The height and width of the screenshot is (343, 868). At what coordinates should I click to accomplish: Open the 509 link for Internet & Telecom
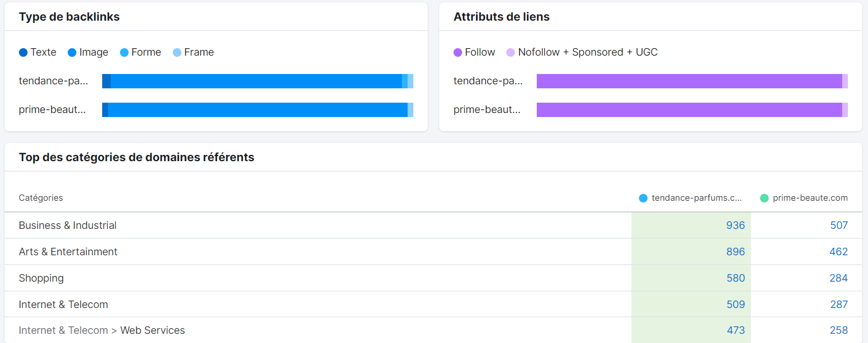coord(737,304)
